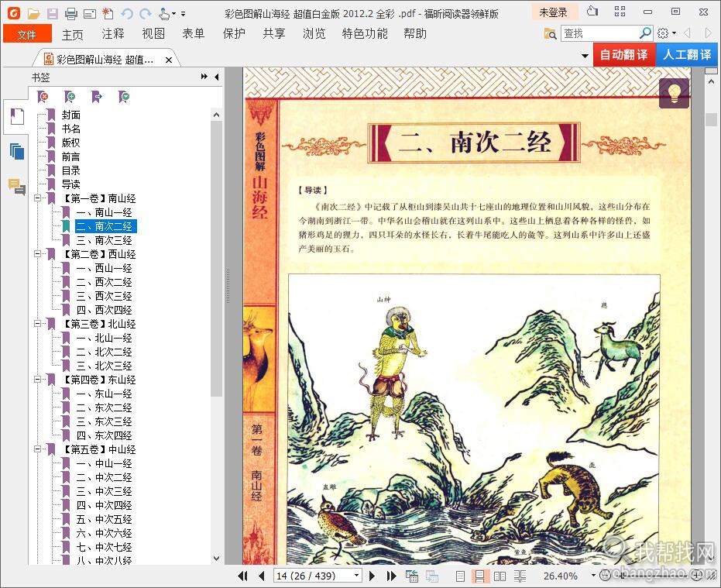The width and height of the screenshot is (721, 588).
Task: Click the create new PDF icon
Action: tap(108, 14)
